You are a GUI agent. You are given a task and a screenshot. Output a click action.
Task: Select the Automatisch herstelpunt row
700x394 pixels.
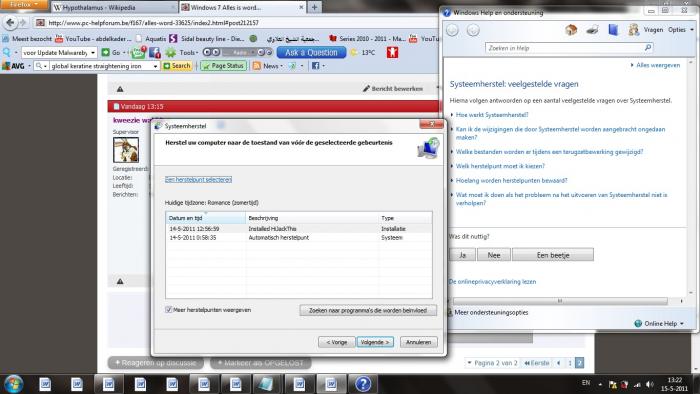tap(299, 237)
